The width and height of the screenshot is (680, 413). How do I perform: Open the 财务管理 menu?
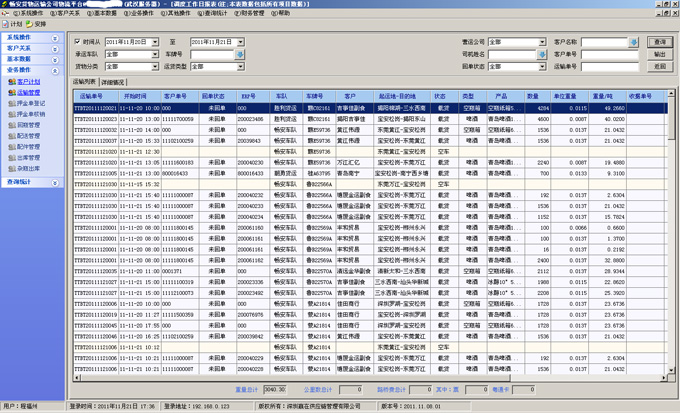click(x=249, y=13)
